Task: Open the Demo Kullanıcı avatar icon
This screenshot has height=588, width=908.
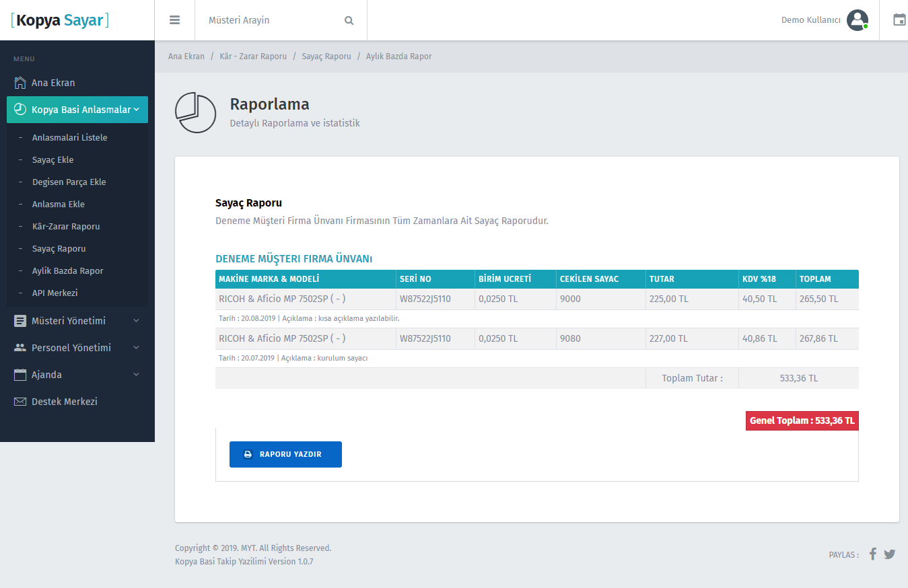Action: coord(857,20)
